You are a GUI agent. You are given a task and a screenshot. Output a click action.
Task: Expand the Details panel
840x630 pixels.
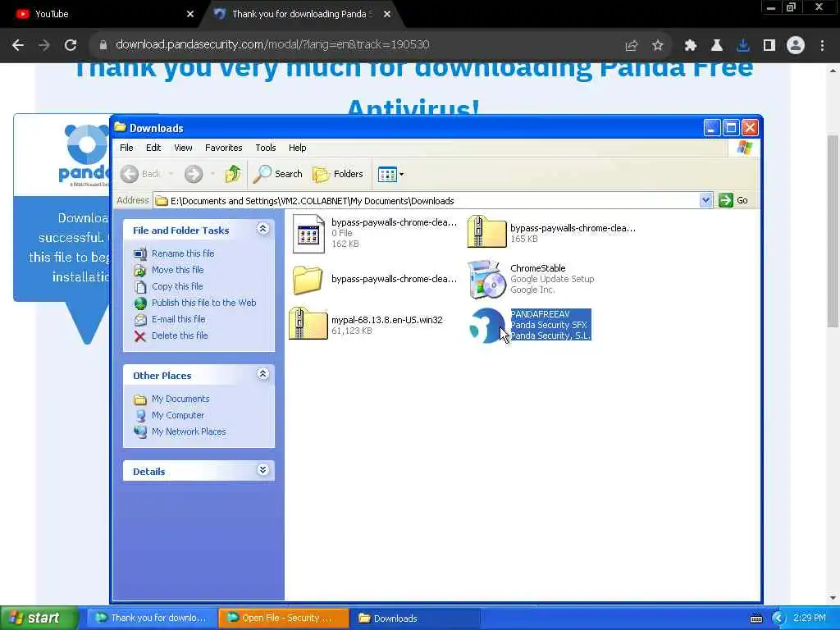[x=262, y=470]
